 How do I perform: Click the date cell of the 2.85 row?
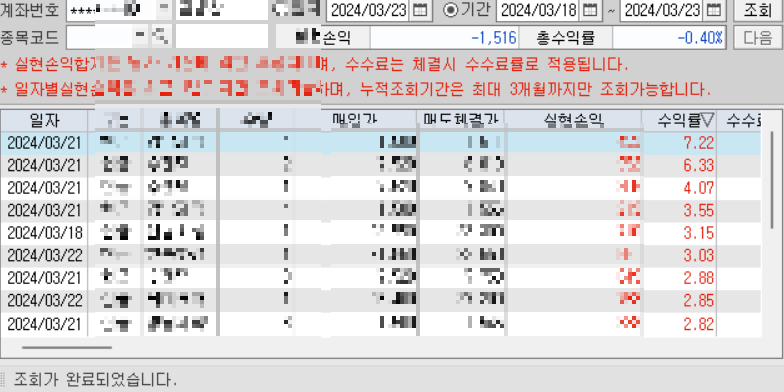pos(45,301)
